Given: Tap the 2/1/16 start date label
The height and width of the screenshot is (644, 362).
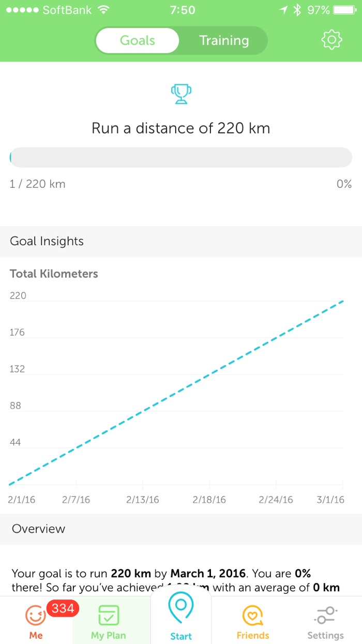Looking at the screenshot, I should [x=21, y=500].
